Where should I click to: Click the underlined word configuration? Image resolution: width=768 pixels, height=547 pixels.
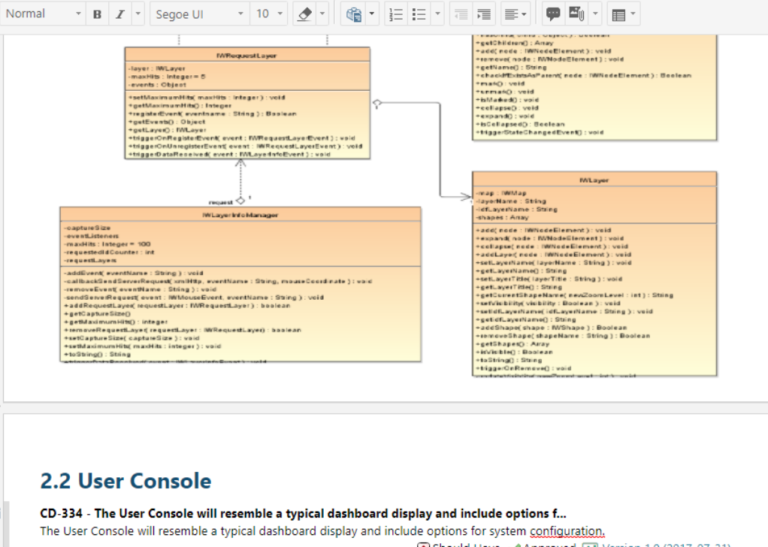click(567, 530)
